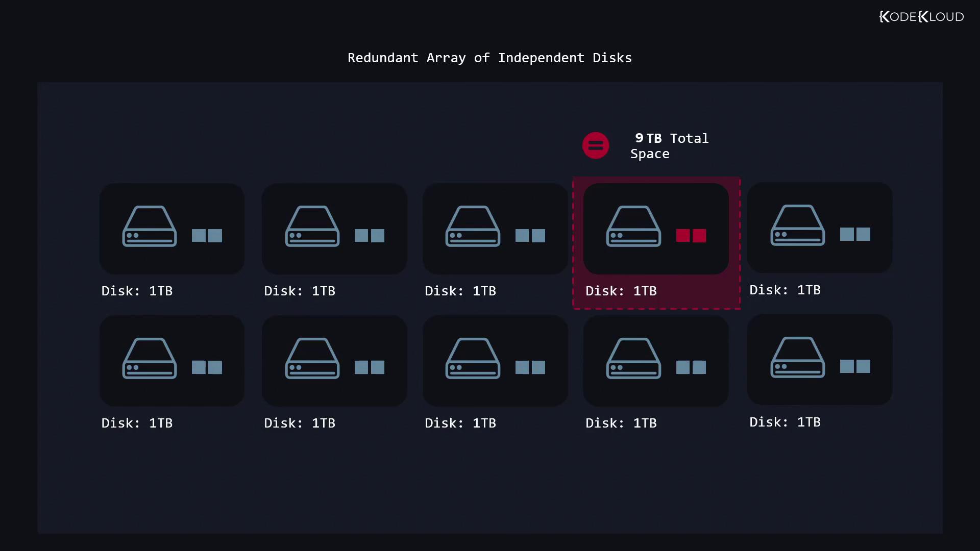Image resolution: width=980 pixels, height=551 pixels.
Task: Click "Disk: 1TB" label under bottom row's third disk
Action: 460,423
